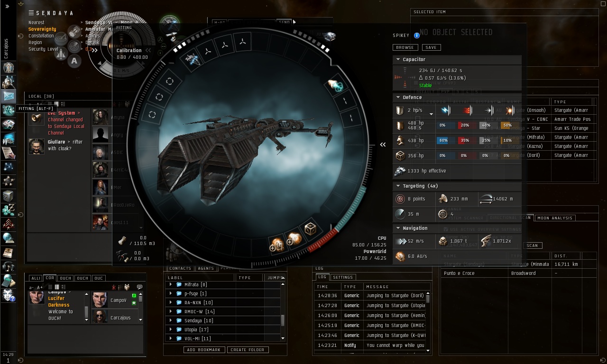Open the wallet coins icon in the sidebar

tap(9, 209)
